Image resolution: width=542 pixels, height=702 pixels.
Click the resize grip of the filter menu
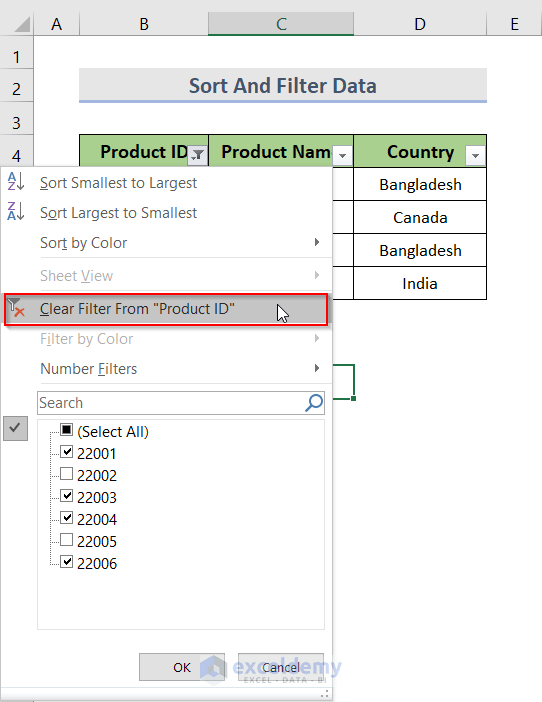(325, 694)
